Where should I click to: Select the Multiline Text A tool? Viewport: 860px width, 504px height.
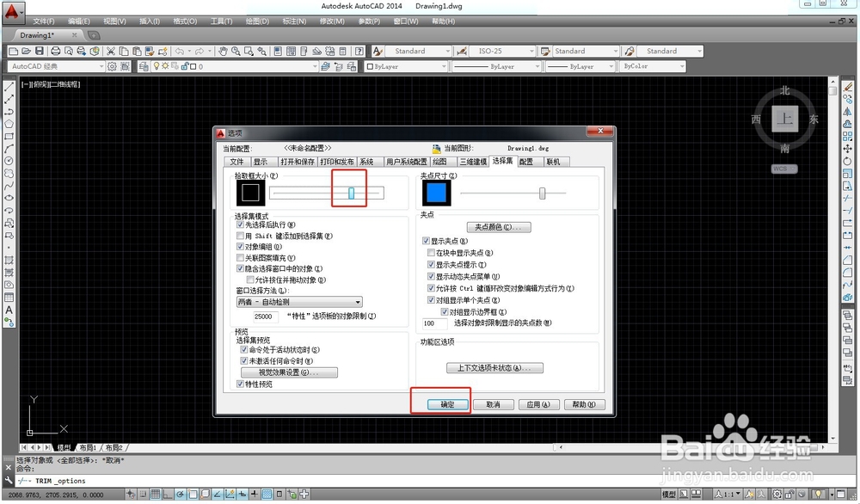(9, 310)
